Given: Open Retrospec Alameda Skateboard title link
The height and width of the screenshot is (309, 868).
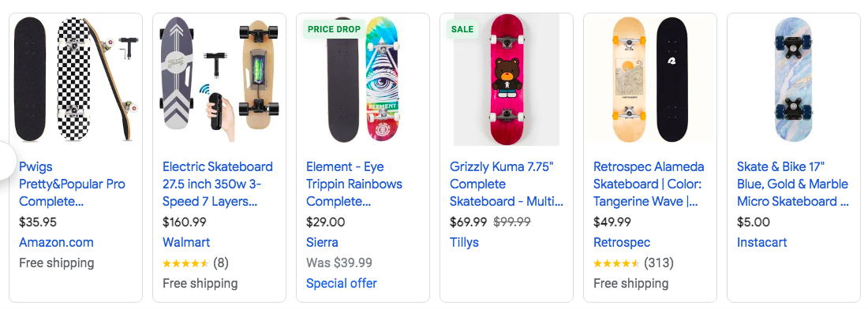Looking at the screenshot, I should pyautogui.click(x=649, y=184).
